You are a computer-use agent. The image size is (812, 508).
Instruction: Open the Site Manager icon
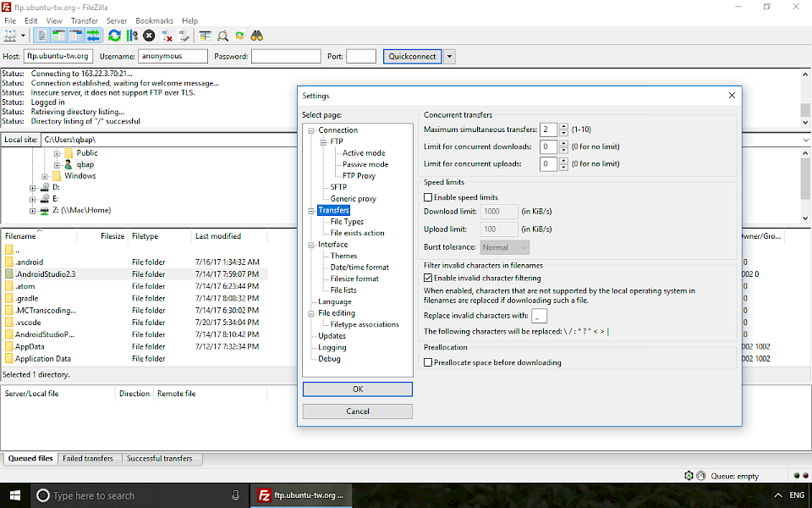click(x=10, y=36)
